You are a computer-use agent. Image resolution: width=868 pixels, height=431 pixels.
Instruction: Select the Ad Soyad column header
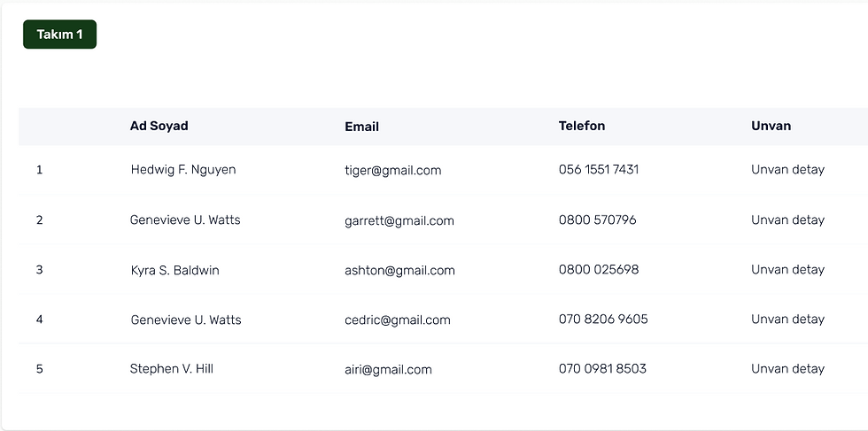(x=159, y=126)
